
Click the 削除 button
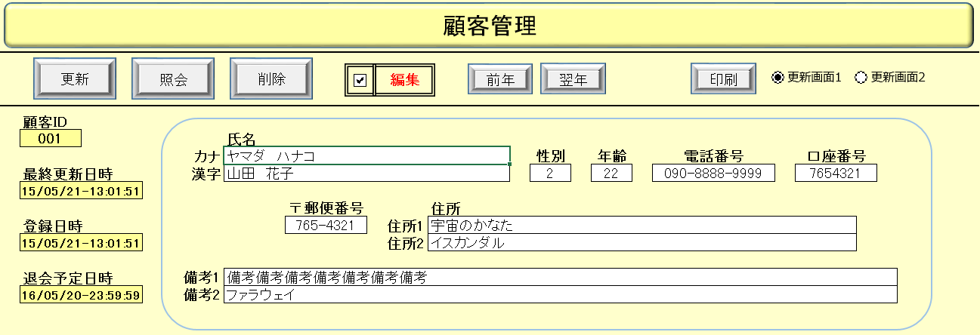[271, 79]
